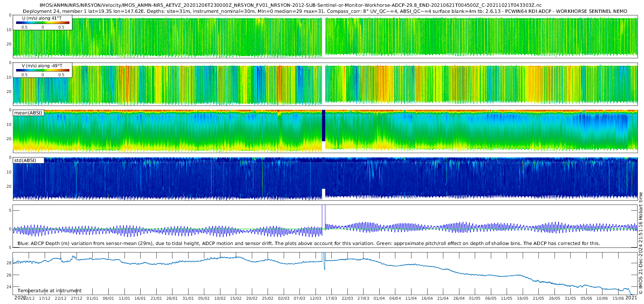This screenshot has width=644, height=304.
Task: Click the 12/03 date tick label
Action: 315,298
